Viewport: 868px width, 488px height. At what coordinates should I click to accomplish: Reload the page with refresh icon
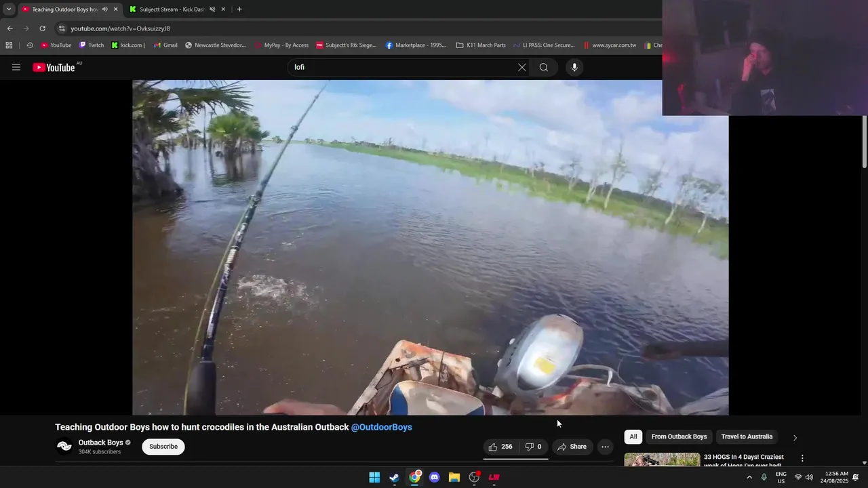point(42,28)
